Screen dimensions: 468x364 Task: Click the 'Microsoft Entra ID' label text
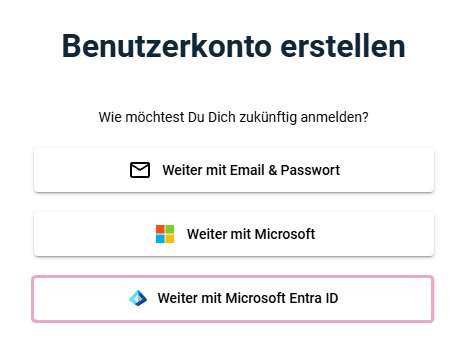pyautogui.click(x=282, y=298)
